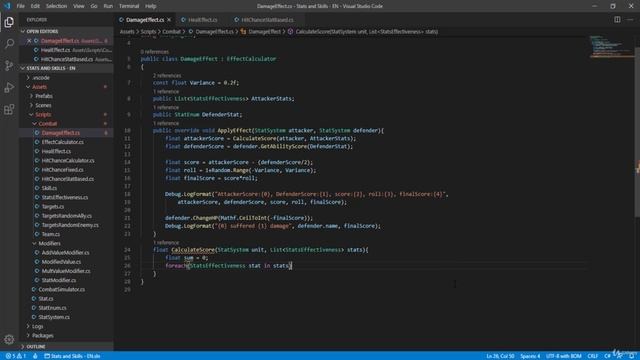Click the CRLF line ending indicator
This screenshot has height=360, width=640.
coord(593,356)
